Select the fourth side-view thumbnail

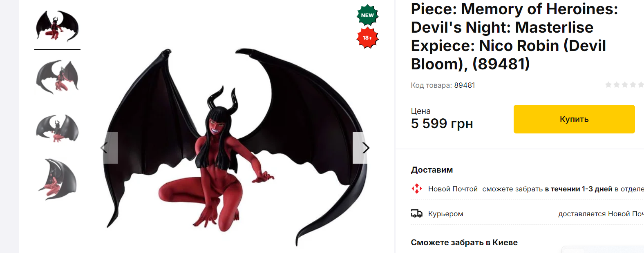tap(57, 179)
